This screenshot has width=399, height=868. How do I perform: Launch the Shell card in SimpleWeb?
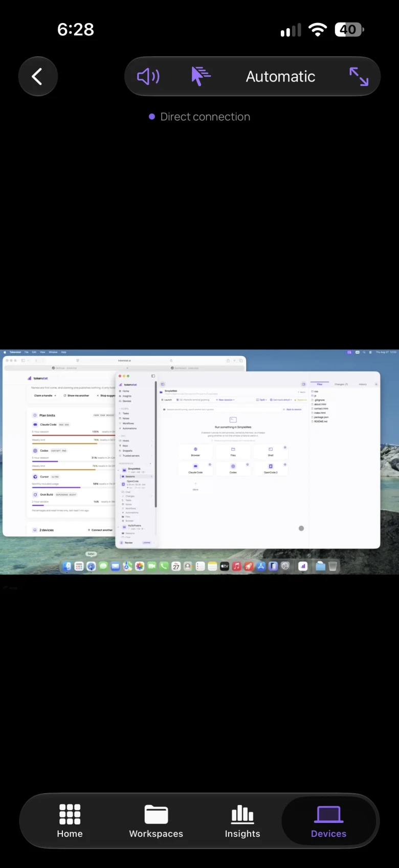click(x=271, y=452)
